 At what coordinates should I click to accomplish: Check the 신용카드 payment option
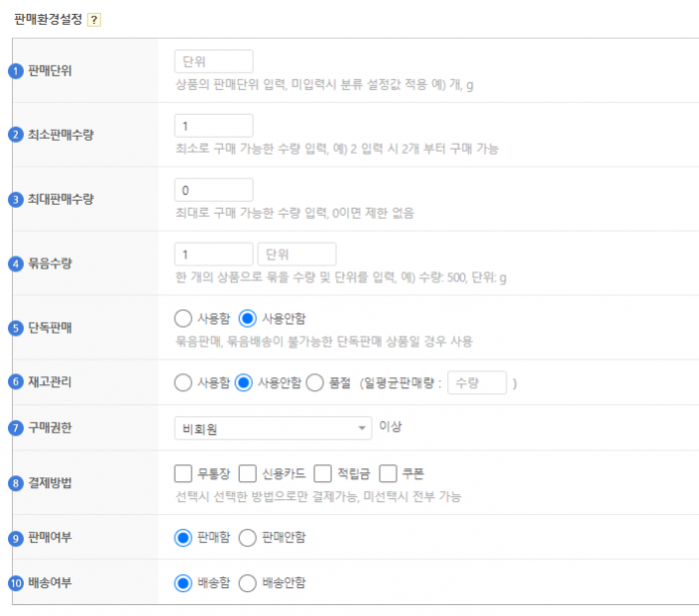(x=249, y=473)
